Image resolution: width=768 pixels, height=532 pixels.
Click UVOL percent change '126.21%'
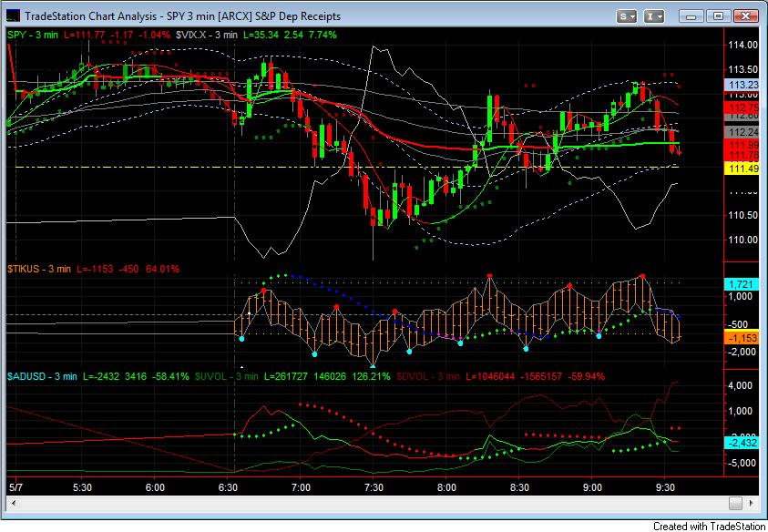tap(371, 376)
